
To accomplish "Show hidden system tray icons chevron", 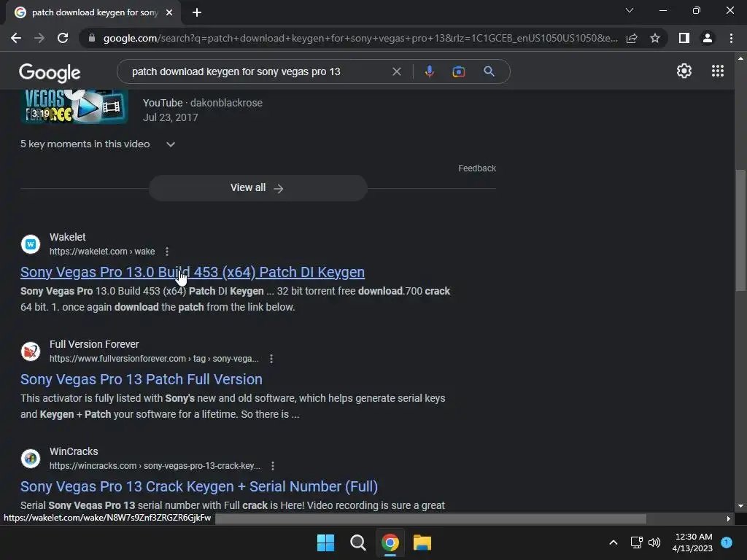I will (614, 542).
